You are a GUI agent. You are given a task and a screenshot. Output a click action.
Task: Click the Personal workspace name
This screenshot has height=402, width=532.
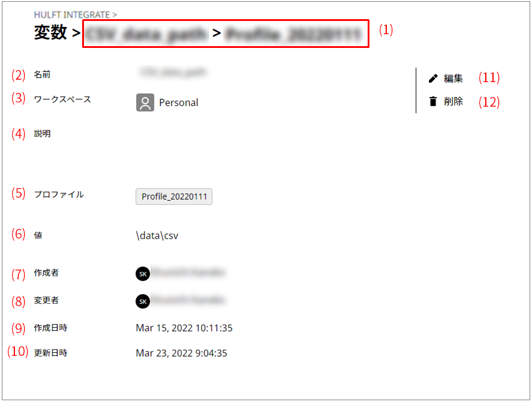179,102
